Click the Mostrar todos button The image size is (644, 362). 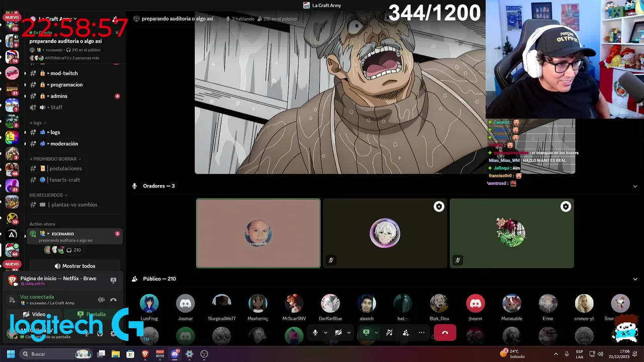coord(75,266)
